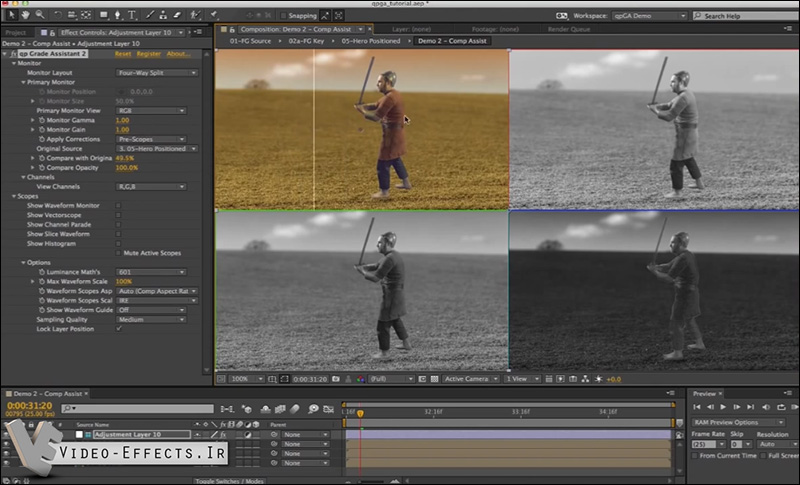Uncheck Lock Layer Position checkbox
Screen dimensions: 800x485
point(118,329)
